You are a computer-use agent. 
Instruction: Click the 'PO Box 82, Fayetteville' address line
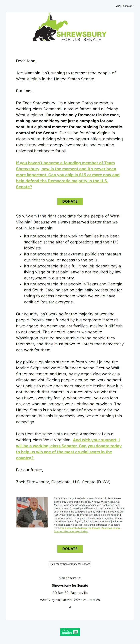pyautogui.click(x=70, y=592)
